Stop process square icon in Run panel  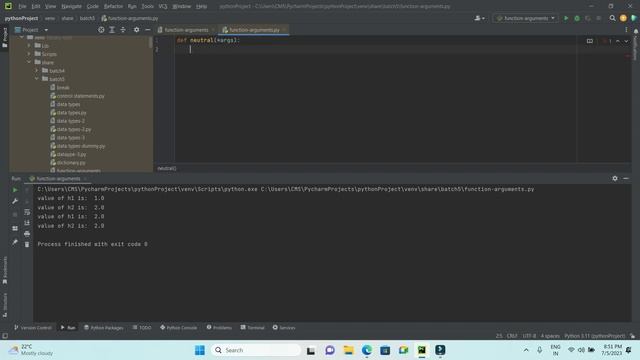tap(15, 214)
